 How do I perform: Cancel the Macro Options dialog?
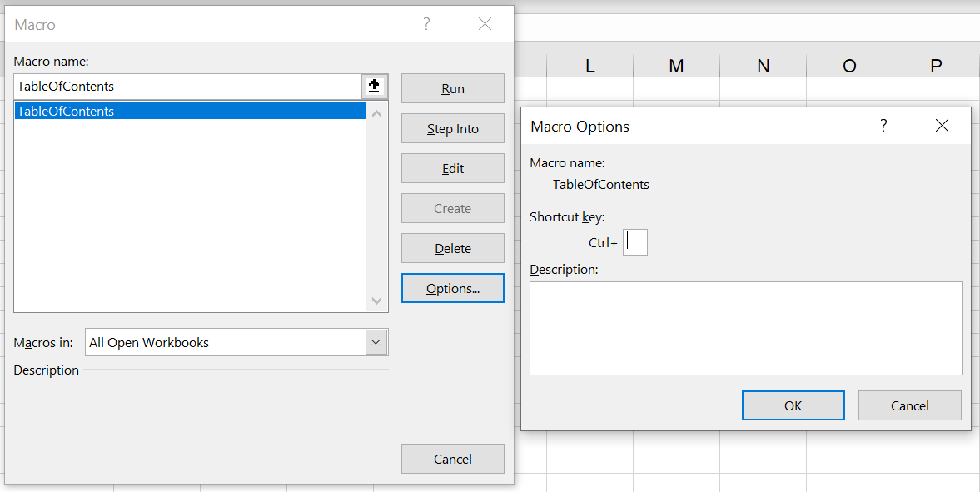click(x=909, y=405)
